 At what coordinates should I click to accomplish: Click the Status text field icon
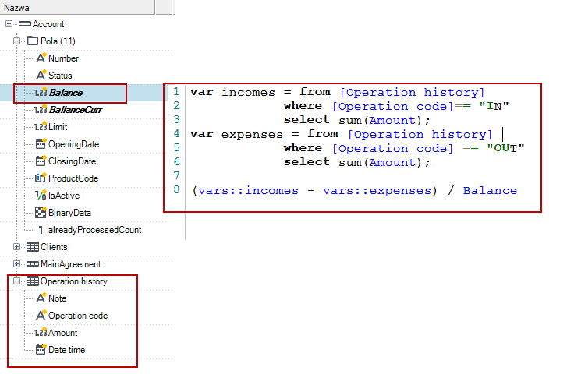(x=41, y=75)
